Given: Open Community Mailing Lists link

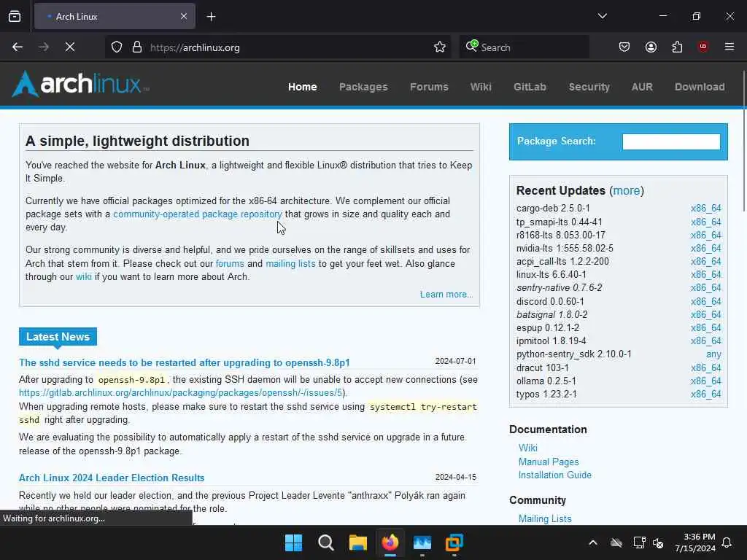Looking at the screenshot, I should pos(545,518).
